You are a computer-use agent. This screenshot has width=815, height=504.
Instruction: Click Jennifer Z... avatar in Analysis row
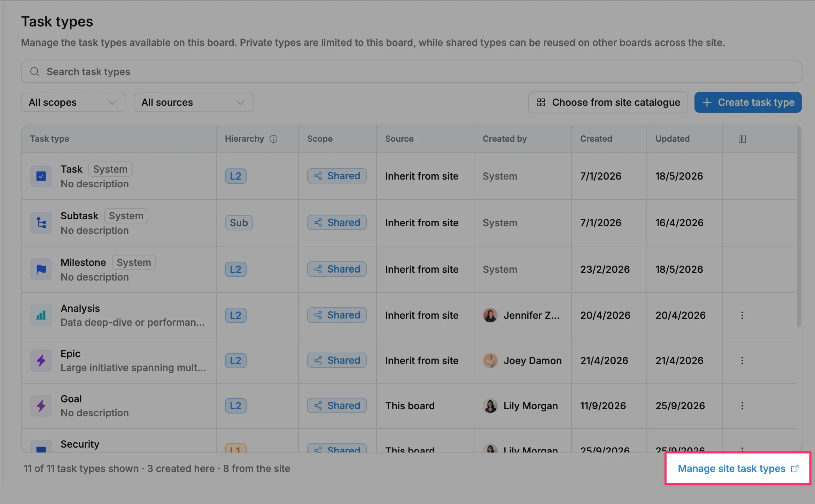(x=490, y=315)
